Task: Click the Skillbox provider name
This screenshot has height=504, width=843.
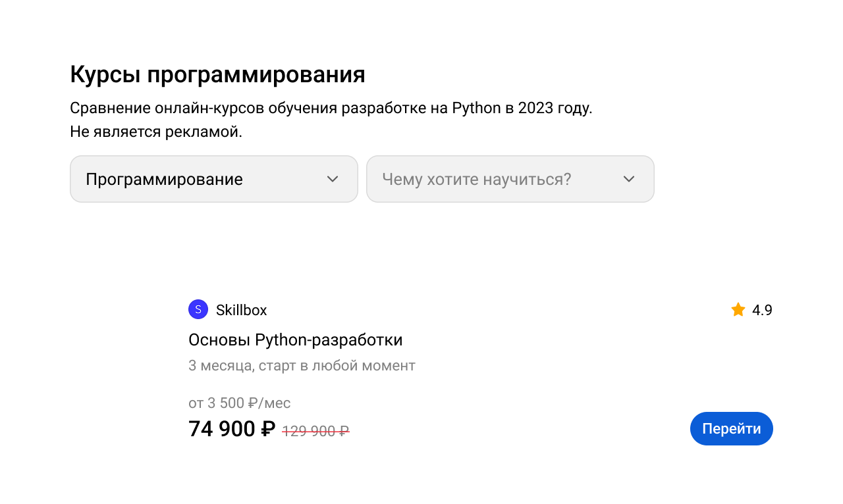Action: [241, 310]
